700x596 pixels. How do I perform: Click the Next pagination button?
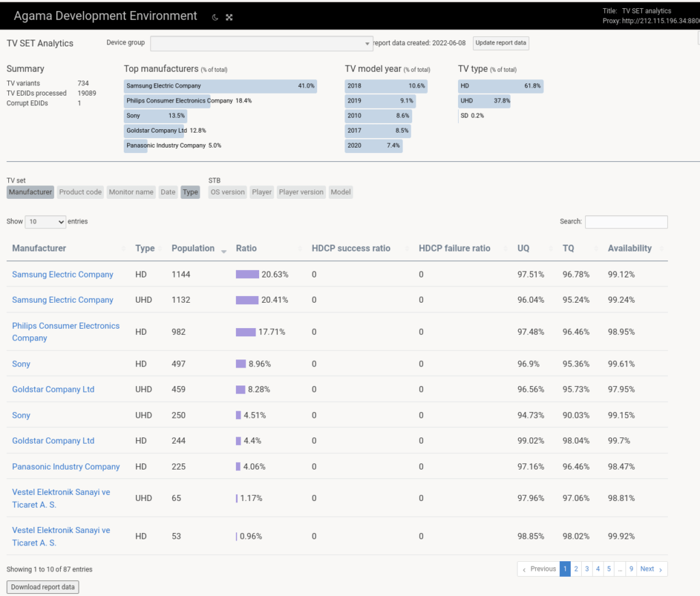pos(651,569)
